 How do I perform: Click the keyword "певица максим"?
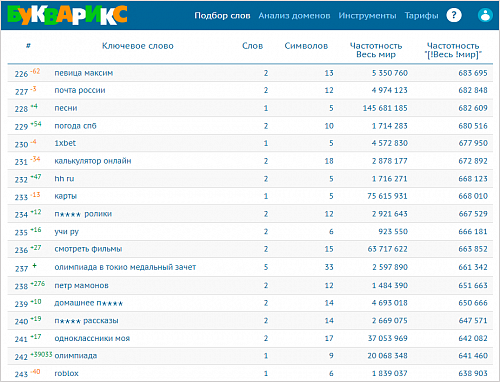coord(84,73)
